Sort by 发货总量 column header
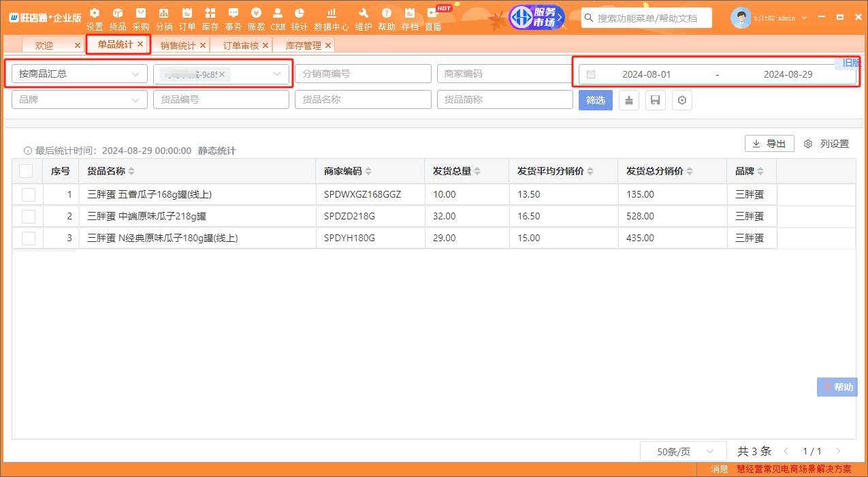 pyautogui.click(x=457, y=171)
